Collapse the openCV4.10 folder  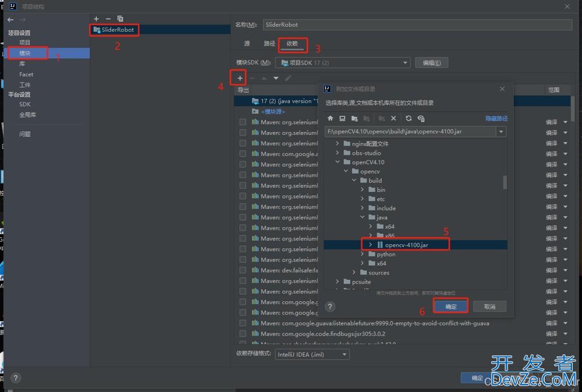click(x=337, y=162)
